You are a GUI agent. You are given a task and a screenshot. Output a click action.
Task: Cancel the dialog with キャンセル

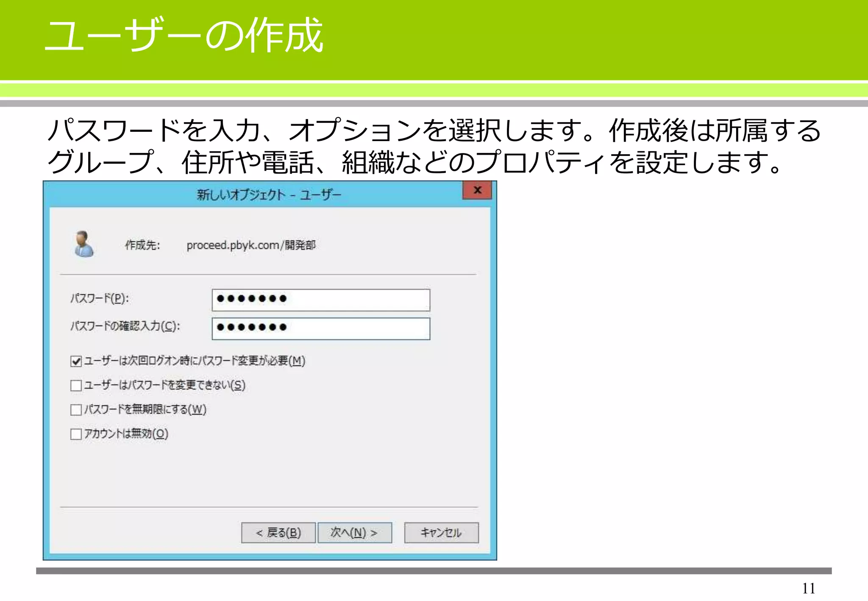click(x=442, y=533)
